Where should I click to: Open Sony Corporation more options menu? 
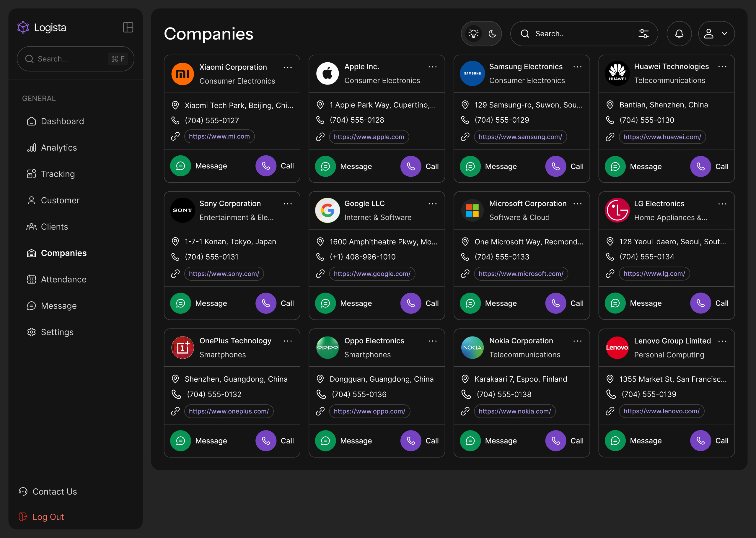point(287,204)
